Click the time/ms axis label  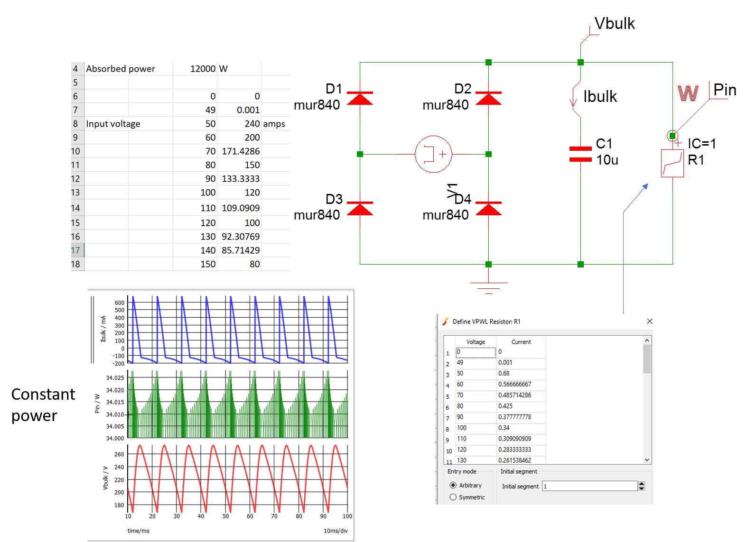(x=138, y=531)
